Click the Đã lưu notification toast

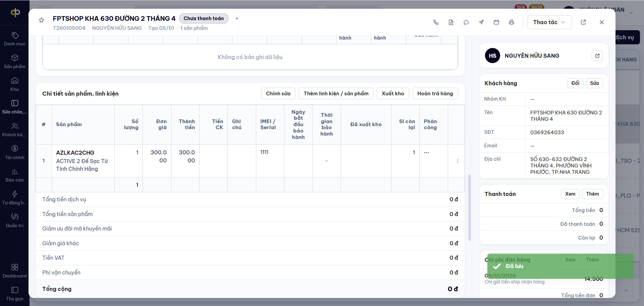pos(560,266)
